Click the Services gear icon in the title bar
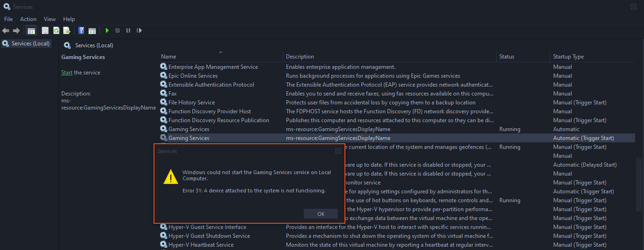 (x=7, y=7)
